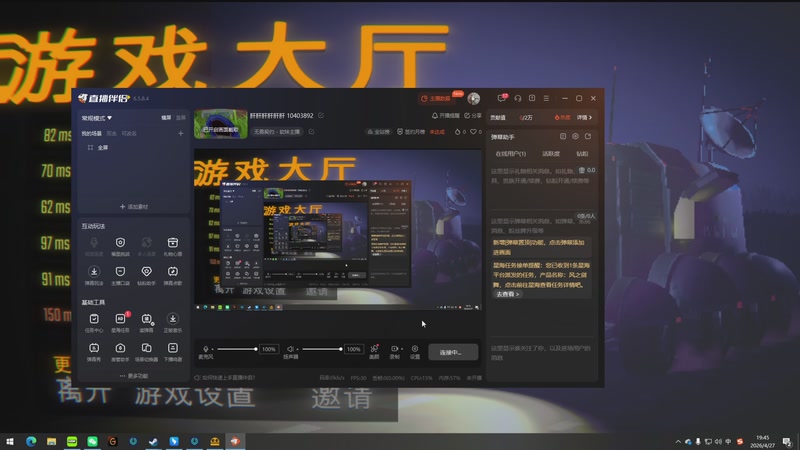This screenshot has height=450, width=800.
Task: Open the 正版音乐 music download tool
Action: pos(173,319)
